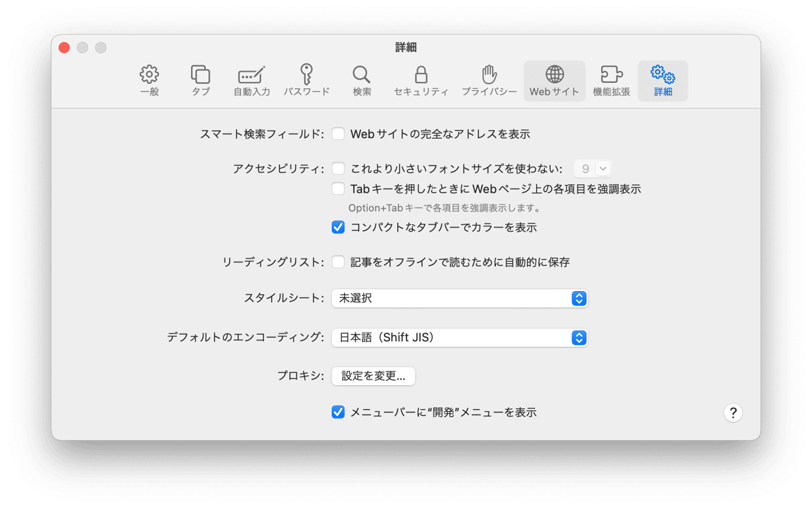This screenshot has height=508, width=812.
Task: Open the encoding dropdown showing 日本語 (Shift JIS)
Action: tap(459, 338)
